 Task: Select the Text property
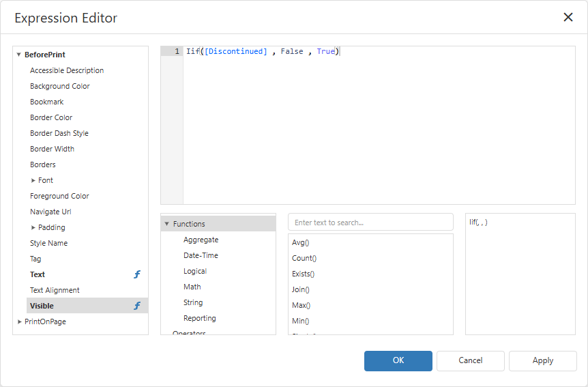pyautogui.click(x=37, y=274)
